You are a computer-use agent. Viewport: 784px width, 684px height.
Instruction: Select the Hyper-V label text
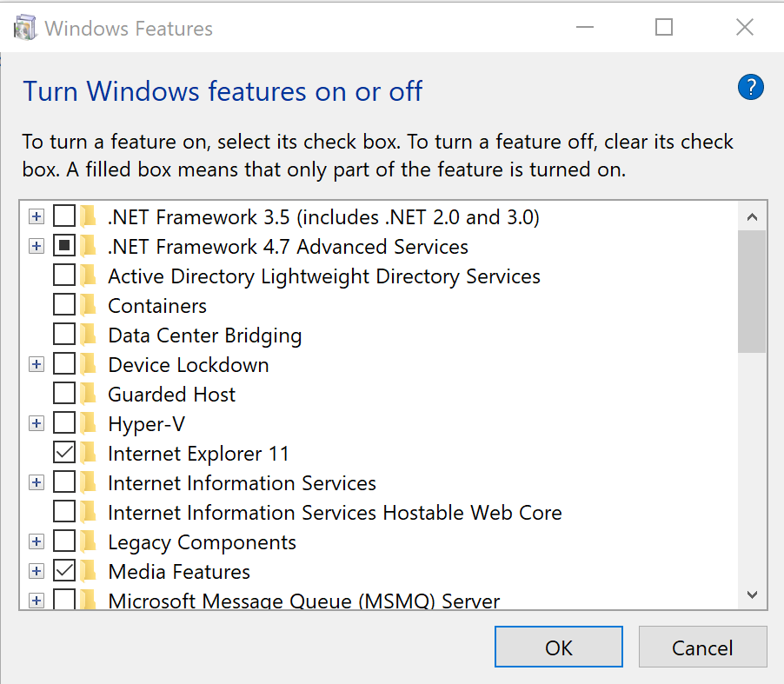coord(147,424)
